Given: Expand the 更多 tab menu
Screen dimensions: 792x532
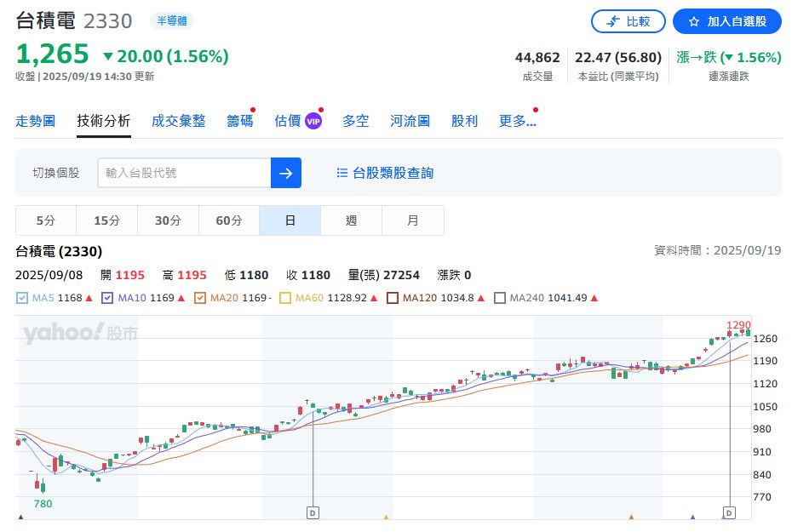Looking at the screenshot, I should (517, 121).
